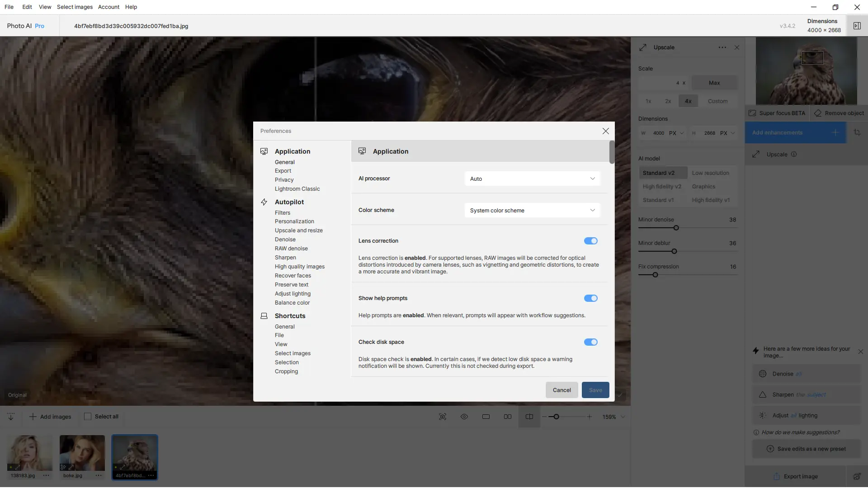Select the split view icon
This screenshot has width=868, height=488.
(529, 417)
